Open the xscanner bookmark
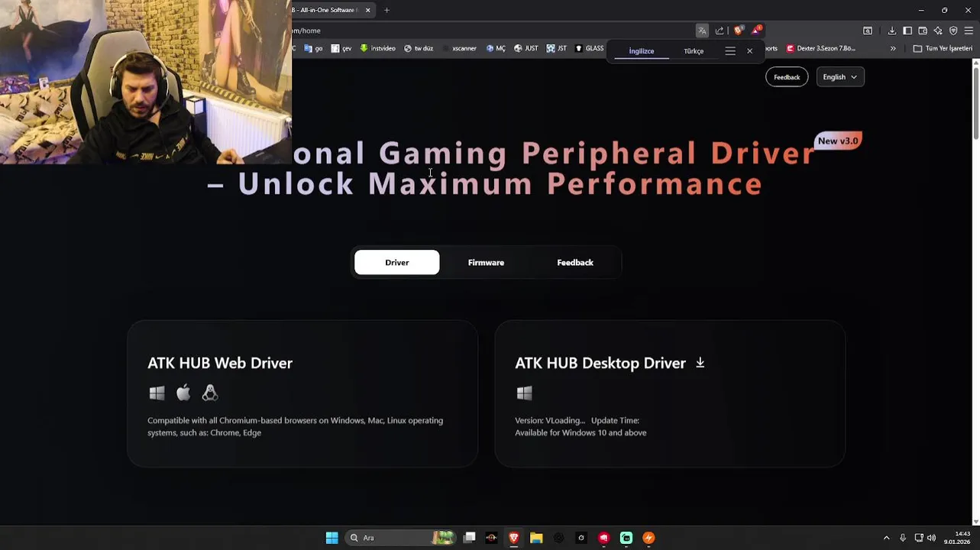 459,48
